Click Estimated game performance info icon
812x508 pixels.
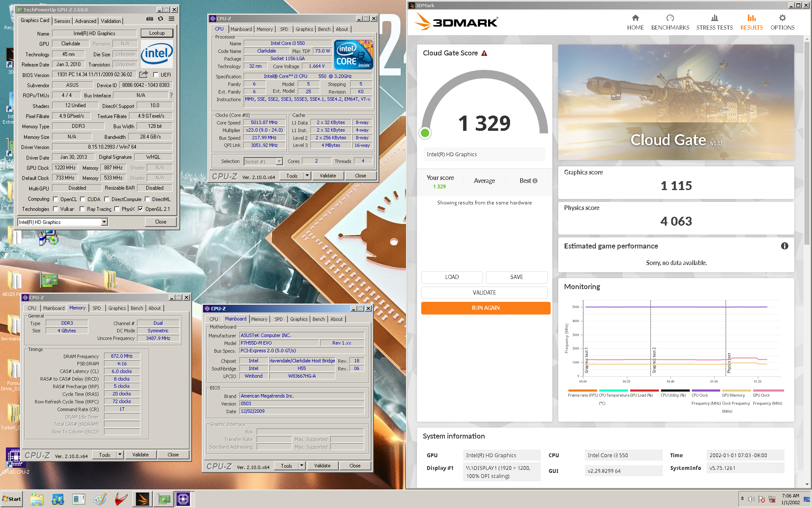coord(785,246)
